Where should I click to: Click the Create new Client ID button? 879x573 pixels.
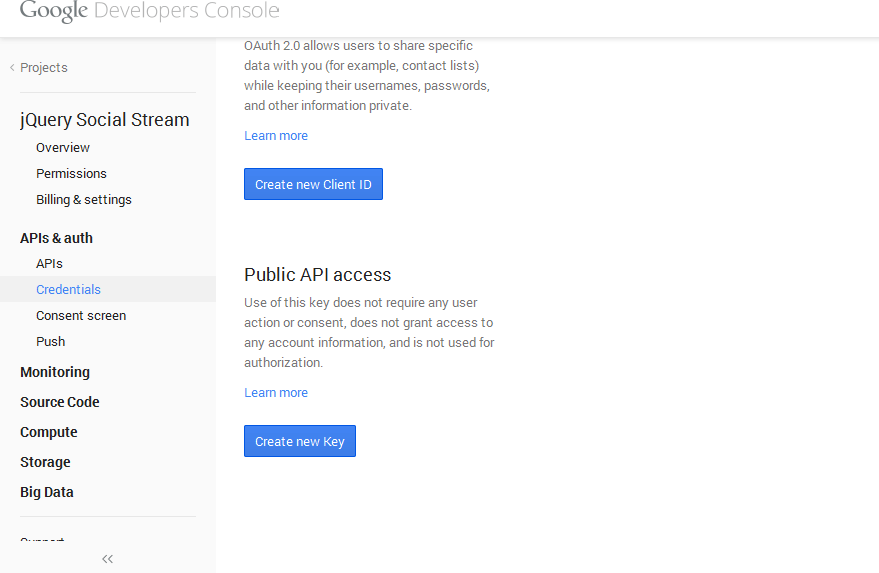(x=313, y=184)
